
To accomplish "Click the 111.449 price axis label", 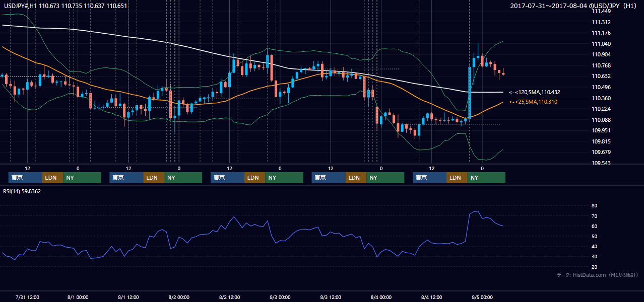I will 601,11.
